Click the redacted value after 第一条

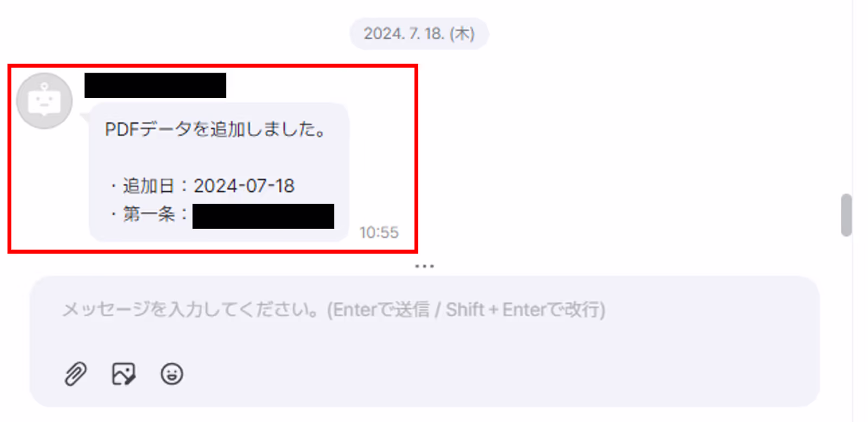click(263, 216)
